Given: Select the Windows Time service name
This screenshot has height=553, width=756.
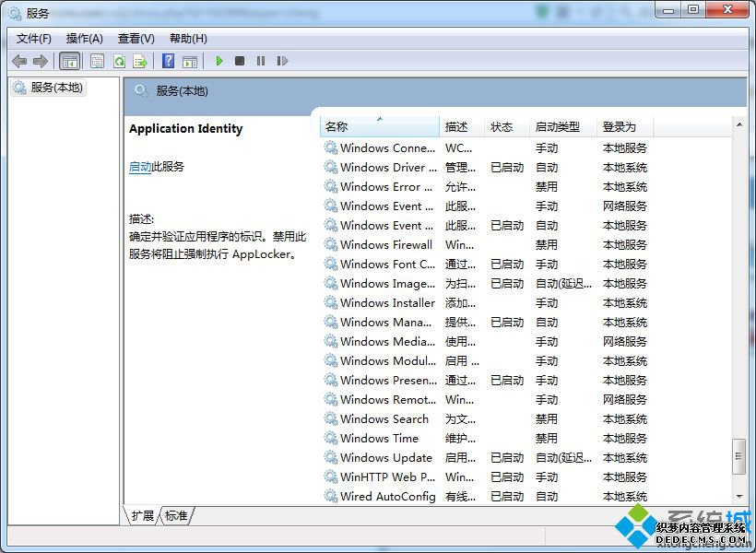Looking at the screenshot, I should click(380, 439).
